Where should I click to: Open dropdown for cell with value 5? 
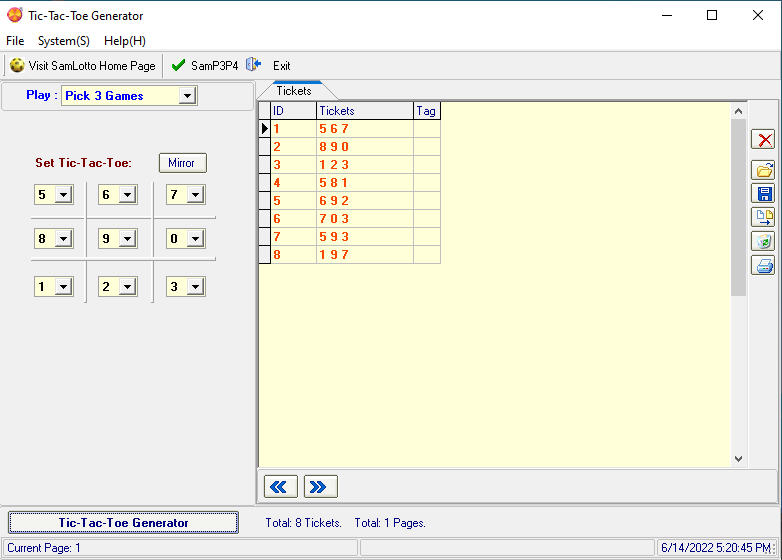click(63, 194)
